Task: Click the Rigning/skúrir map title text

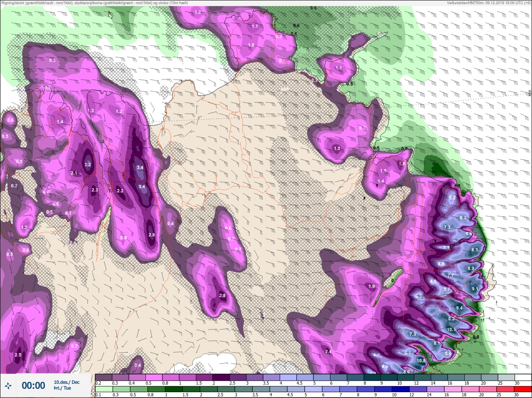Action: pos(94,3)
